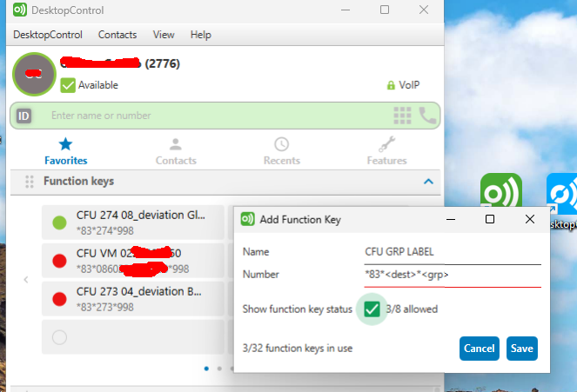Click the empty function key slot
The width and height of the screenshot is (577, 392).
(133, 337)
